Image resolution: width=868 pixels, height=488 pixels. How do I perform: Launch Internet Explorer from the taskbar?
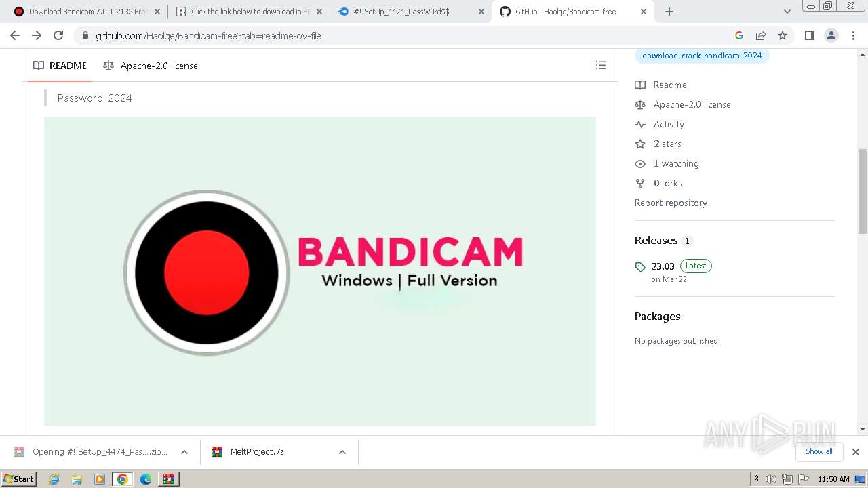[x=54, y=479]
